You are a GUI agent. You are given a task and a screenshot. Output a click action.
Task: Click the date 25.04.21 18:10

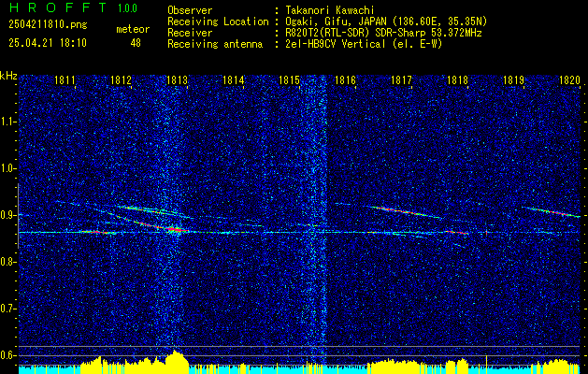[48, 43]
